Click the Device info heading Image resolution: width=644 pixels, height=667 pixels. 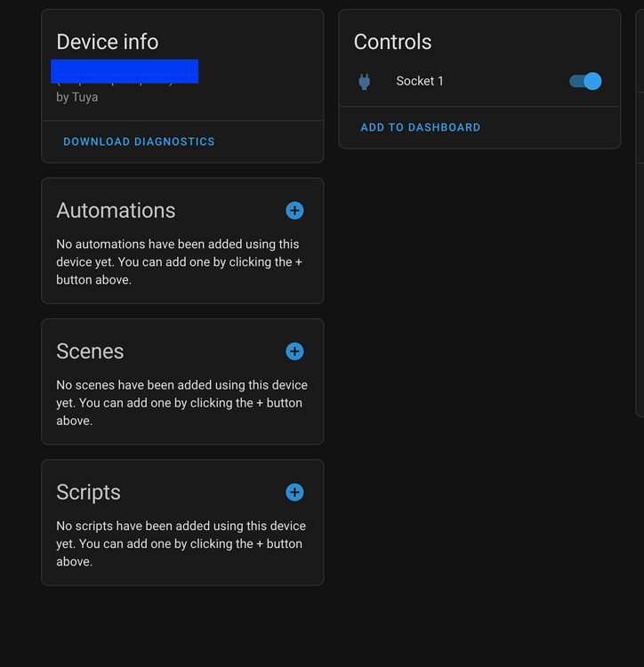(108, 42)
